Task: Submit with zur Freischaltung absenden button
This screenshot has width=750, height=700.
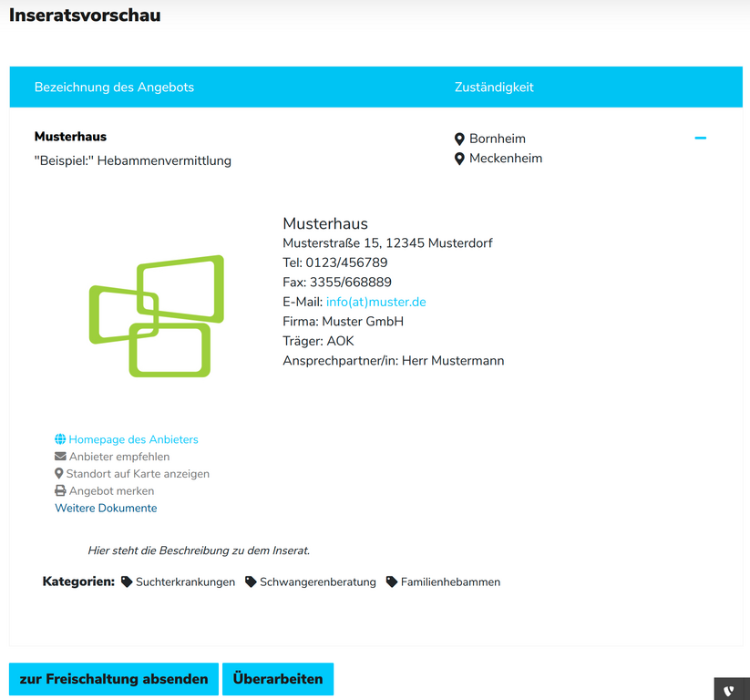Action: click(114, 679)
